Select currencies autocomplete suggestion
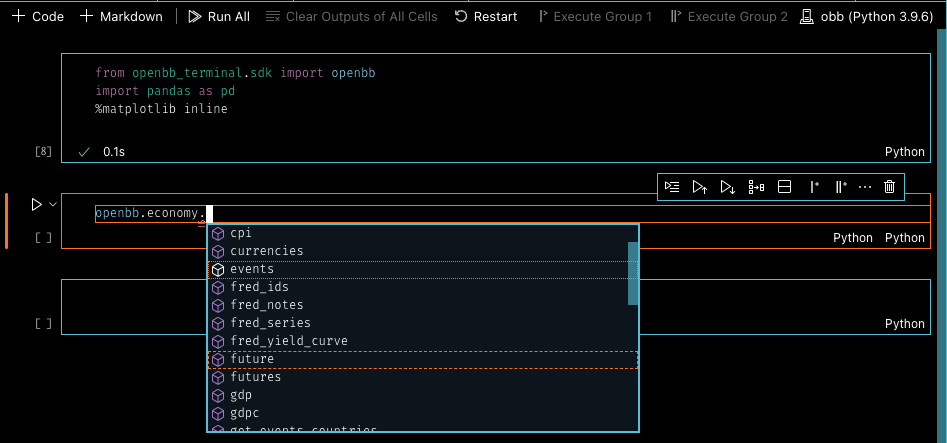Viewport: 947px width, 443px height. (x=423, y=251)
